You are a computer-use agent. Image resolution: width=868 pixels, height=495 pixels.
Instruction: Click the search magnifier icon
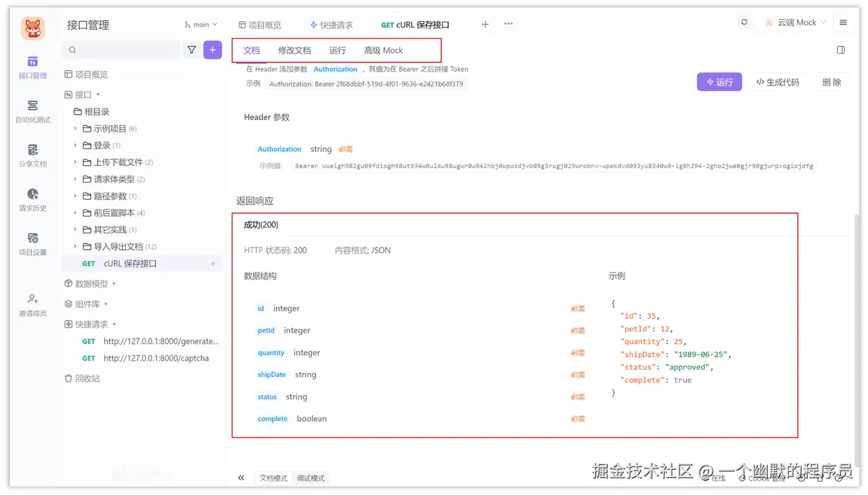(73, 50)
